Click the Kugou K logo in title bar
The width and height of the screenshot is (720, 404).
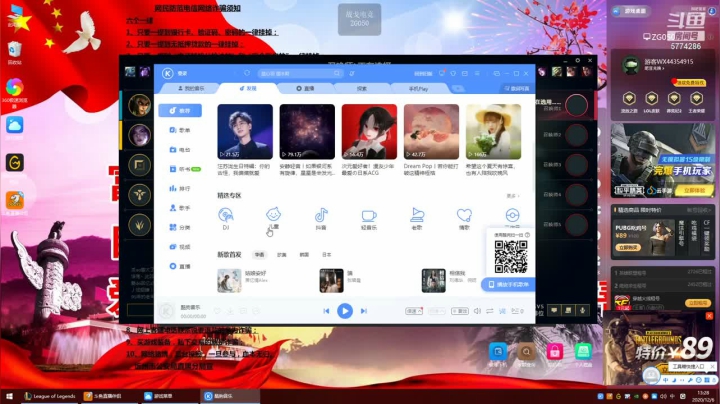point(168,73)
